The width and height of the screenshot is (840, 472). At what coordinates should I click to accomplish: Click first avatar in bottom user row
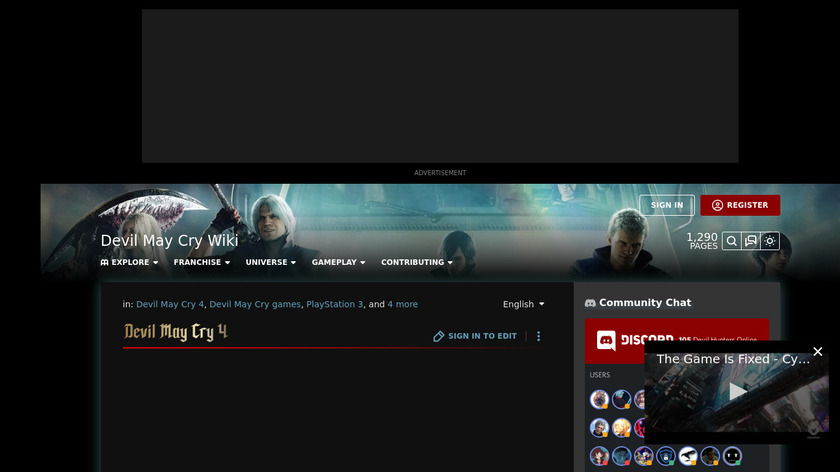(599, 456)
